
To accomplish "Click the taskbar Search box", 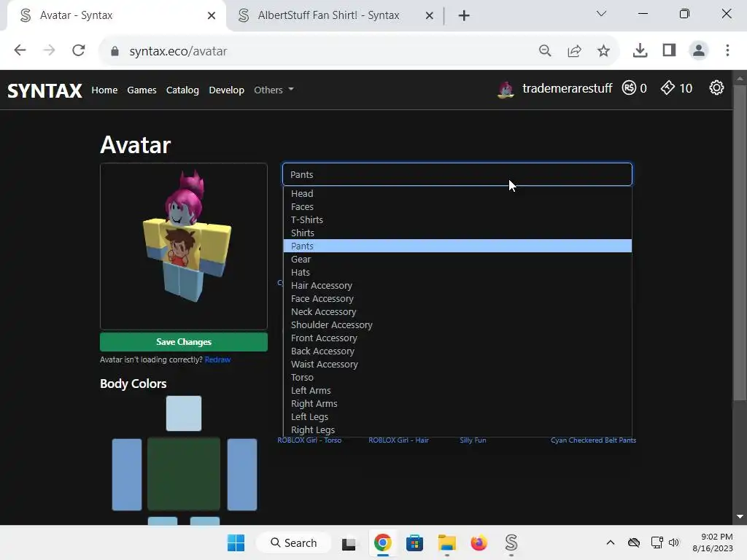I will pos(293,542).
